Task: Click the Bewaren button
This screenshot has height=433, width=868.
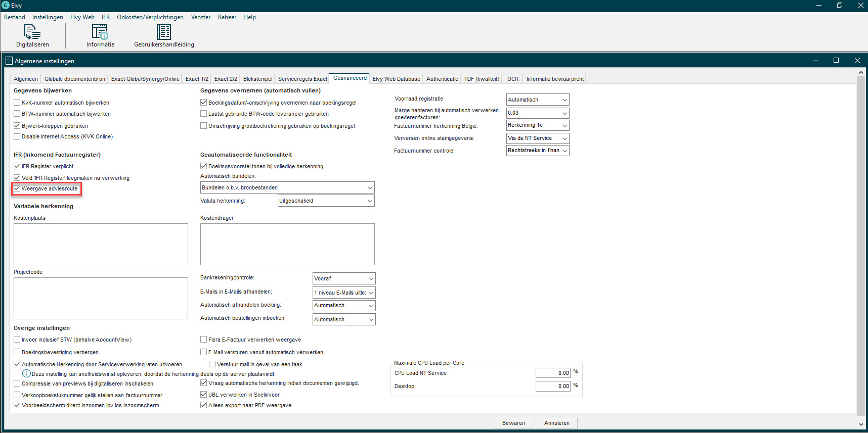Action: coord(513,423)
